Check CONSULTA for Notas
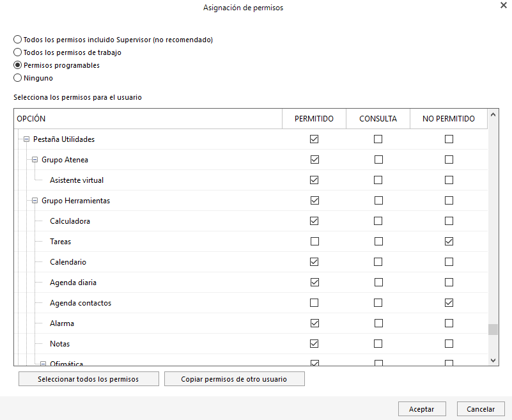 click(378, 343)
